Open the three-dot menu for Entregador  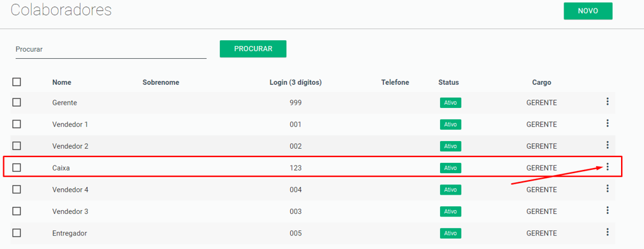pos(608,232)
